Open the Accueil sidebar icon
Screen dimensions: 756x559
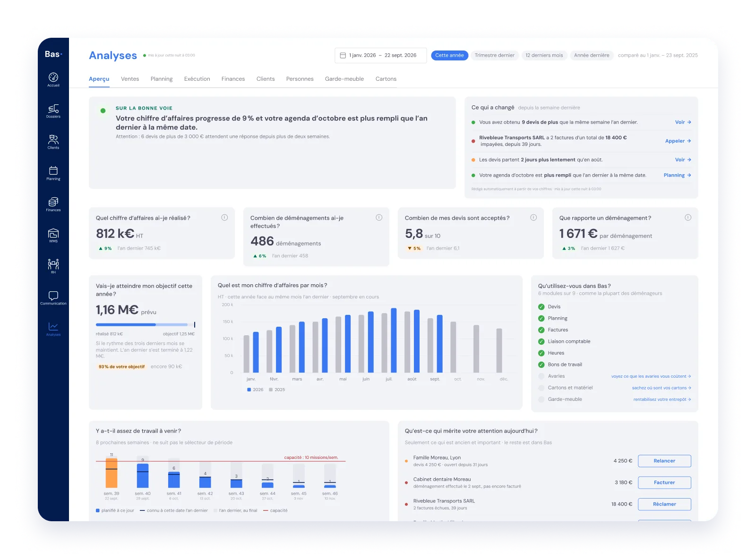point(53,79)
